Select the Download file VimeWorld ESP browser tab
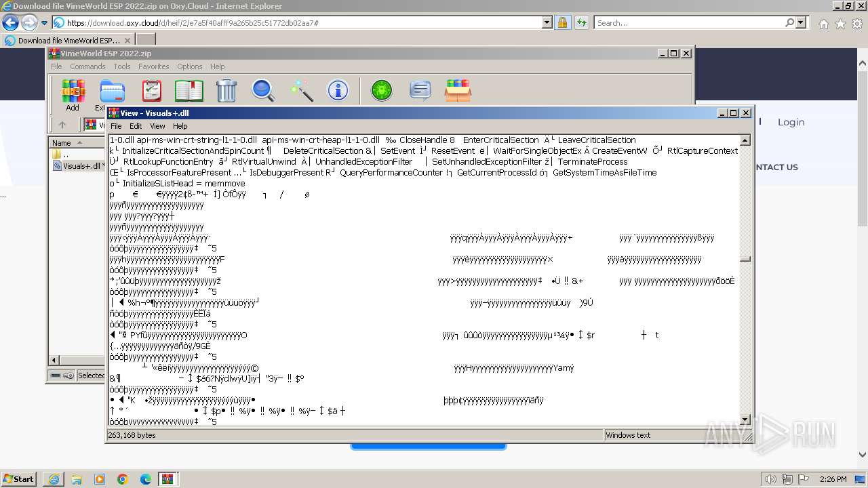Image resolution: width=868 pixels, height=488 pixels. [x=68, y=41]
